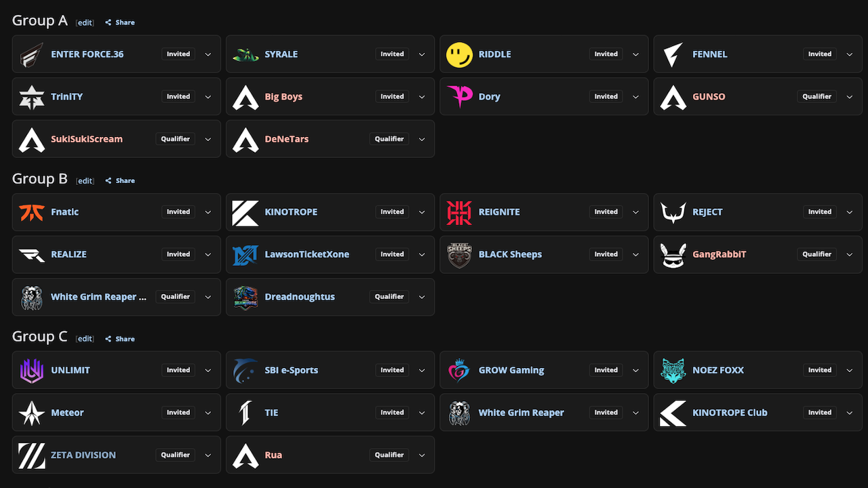Expand the Dreadnoughtus team details

422,297
